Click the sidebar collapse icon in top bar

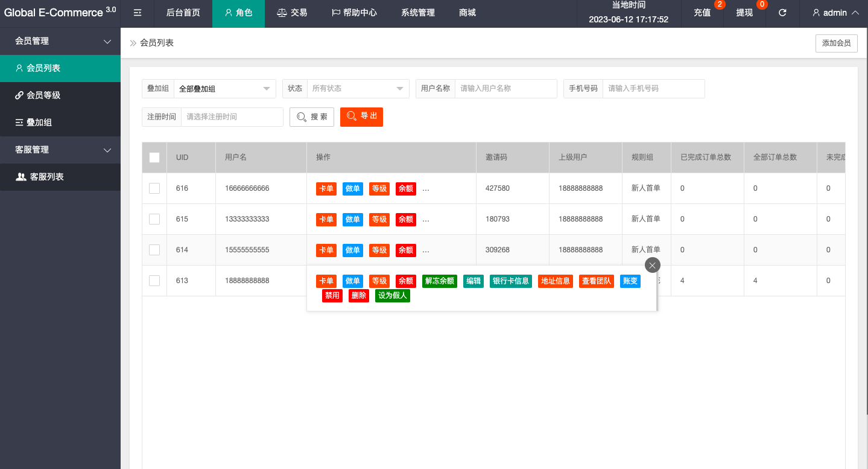pyautogui.click(x=138, y=13)
